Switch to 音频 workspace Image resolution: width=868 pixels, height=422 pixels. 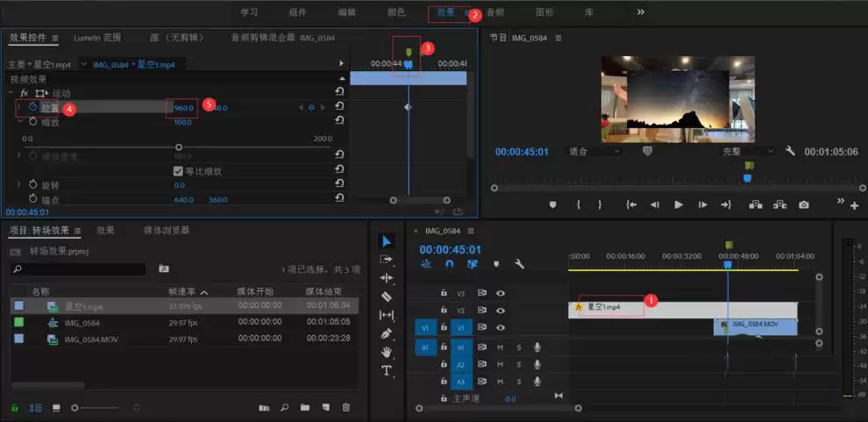[494, 12]
